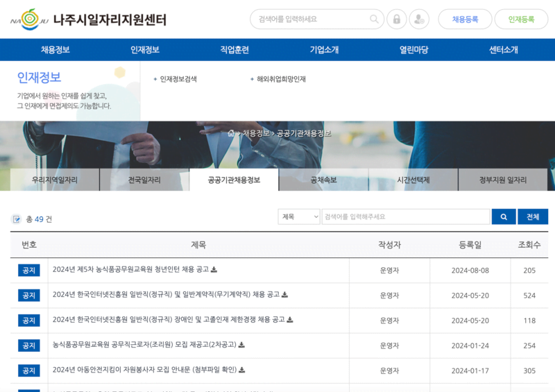Focus the board 검색어를 입력해주세요 field

406,216
